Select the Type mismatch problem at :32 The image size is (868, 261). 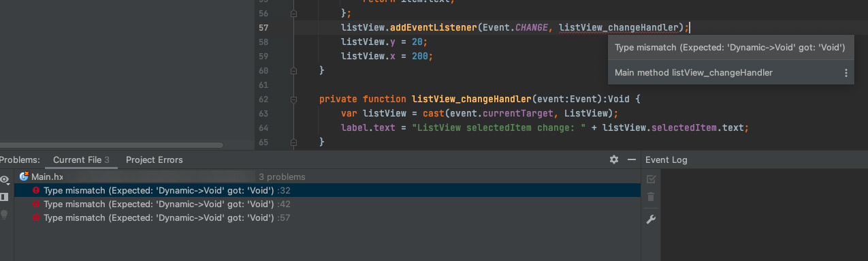coord(327,190)
